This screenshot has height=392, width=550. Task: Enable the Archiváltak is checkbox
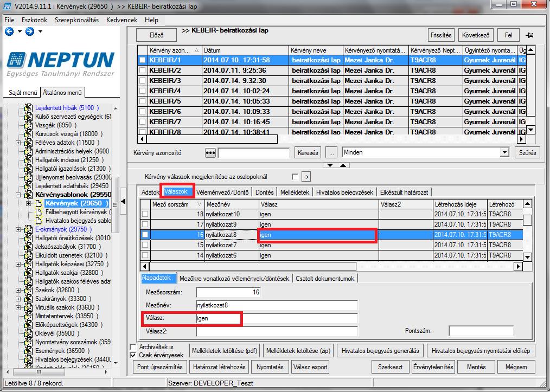coord(133,347)
